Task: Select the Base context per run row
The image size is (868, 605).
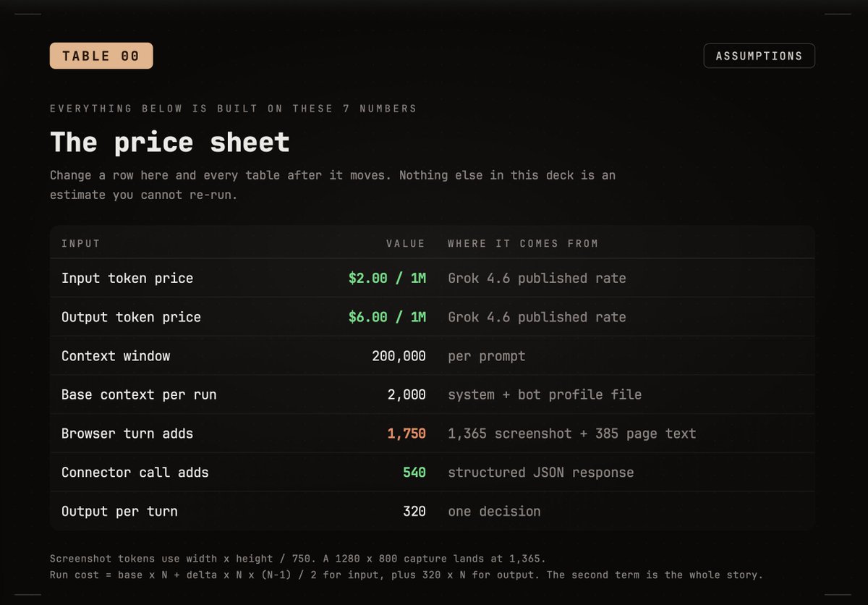Action: click(433, 394)
